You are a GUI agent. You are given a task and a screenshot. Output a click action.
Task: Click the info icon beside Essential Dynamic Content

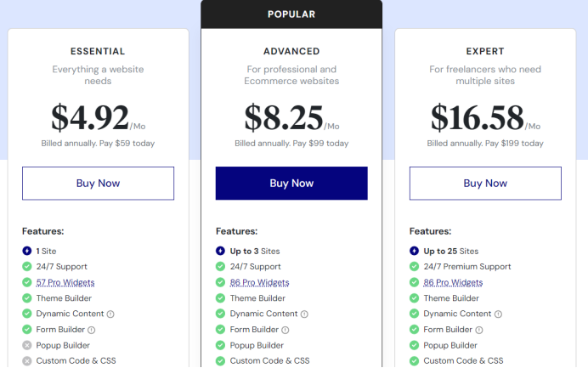(110, 314)
